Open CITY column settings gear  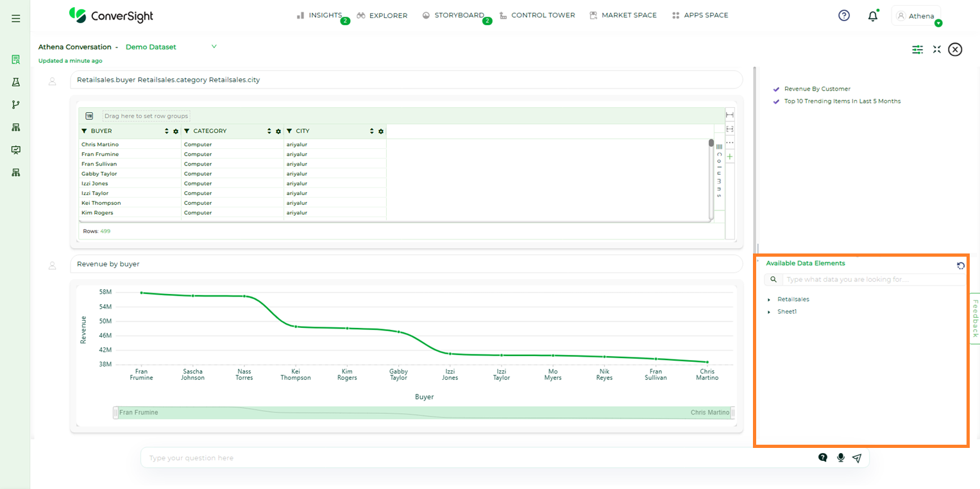pyautogui.click(x=381, y=132)
